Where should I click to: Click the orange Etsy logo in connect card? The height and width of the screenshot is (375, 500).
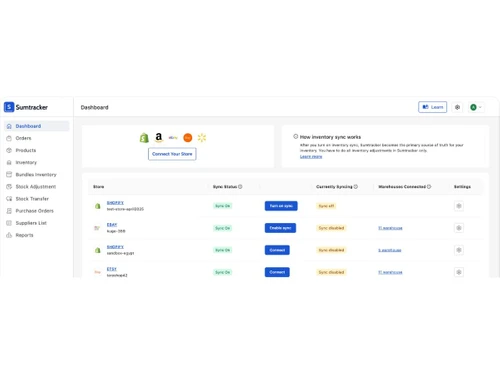click(x=188, y=137)
